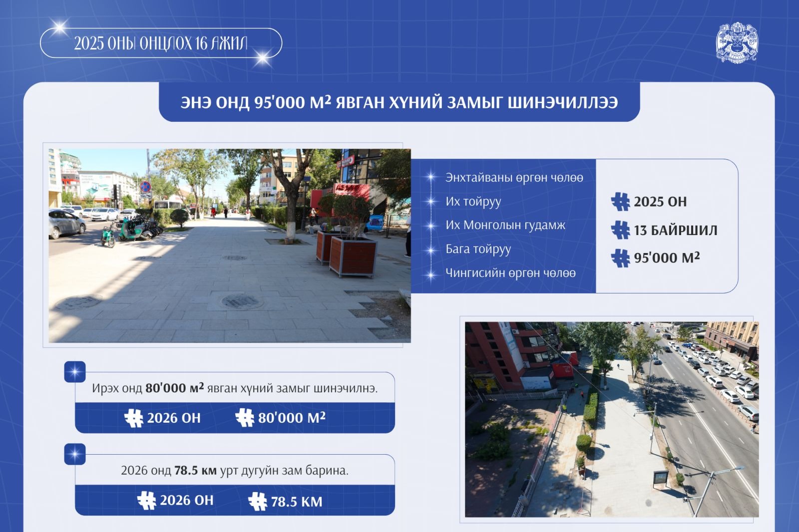799x532 pixels.
Task: Click the sparkle icon above the sidewalk renewal box
Action: tap(75, 372)
